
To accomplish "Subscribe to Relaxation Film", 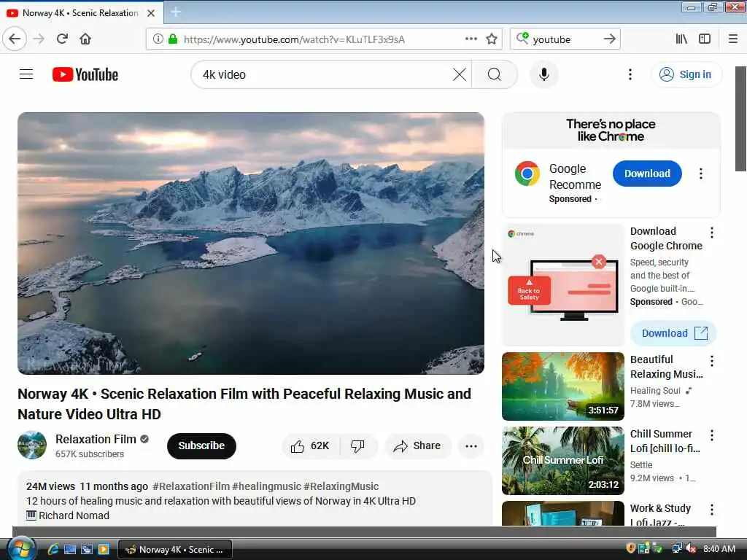I will [201, 446].
